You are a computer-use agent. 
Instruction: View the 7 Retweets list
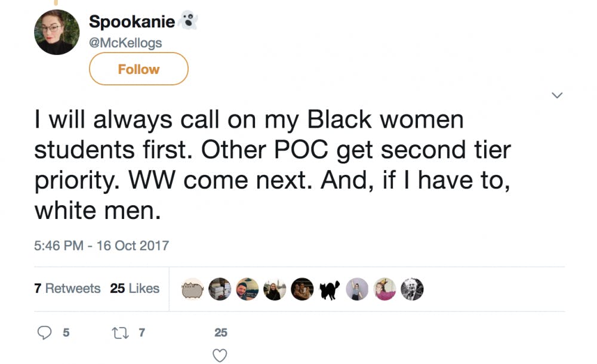tap(67, 288)
